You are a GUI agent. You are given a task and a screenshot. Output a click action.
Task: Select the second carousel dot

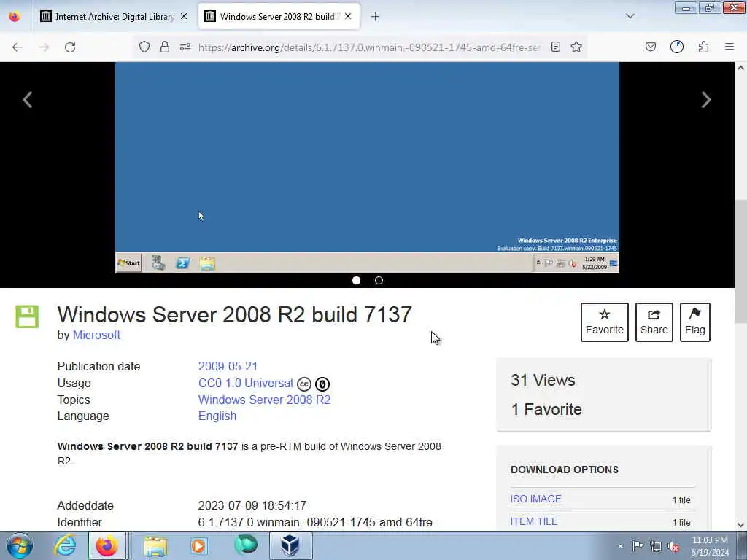[379, 281]
